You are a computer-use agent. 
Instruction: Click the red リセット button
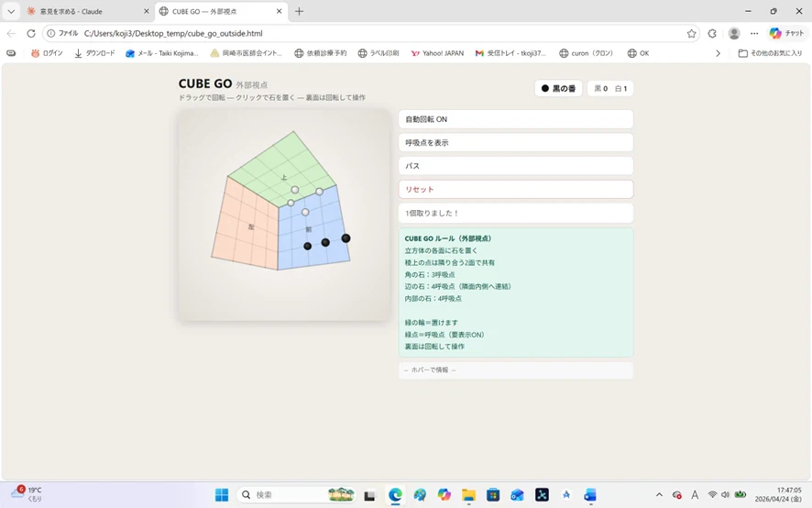click(516, 189)
